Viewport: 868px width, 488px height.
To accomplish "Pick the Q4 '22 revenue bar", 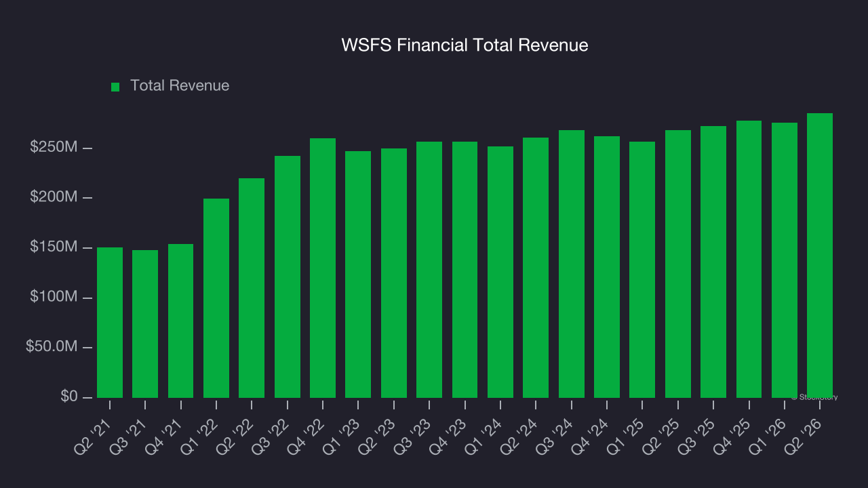I will (x=323, y=268).
